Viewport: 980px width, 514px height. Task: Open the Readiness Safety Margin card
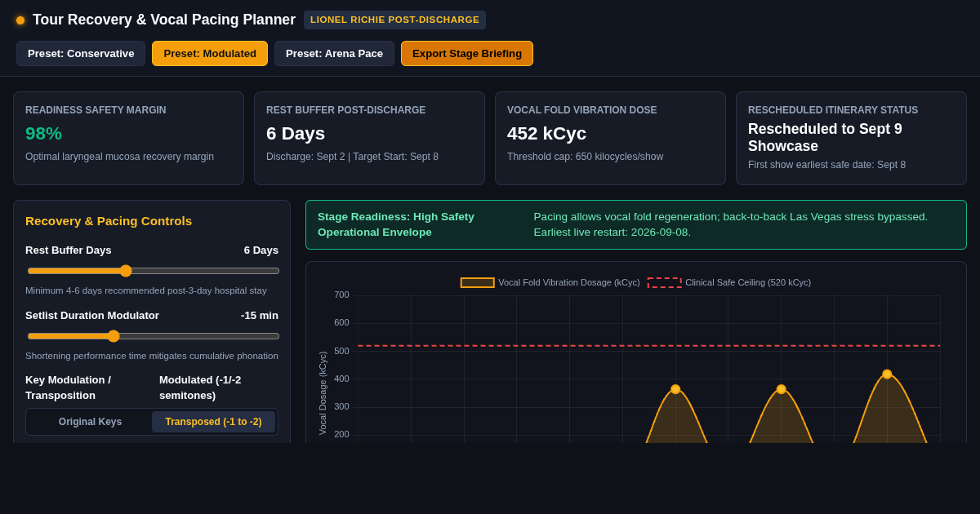[128, 138]
